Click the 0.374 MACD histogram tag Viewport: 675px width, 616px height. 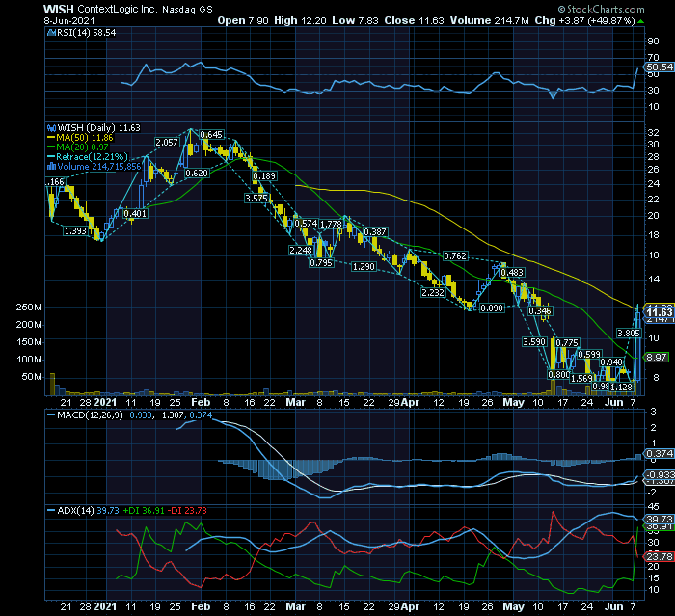click(x=659, y=454)
